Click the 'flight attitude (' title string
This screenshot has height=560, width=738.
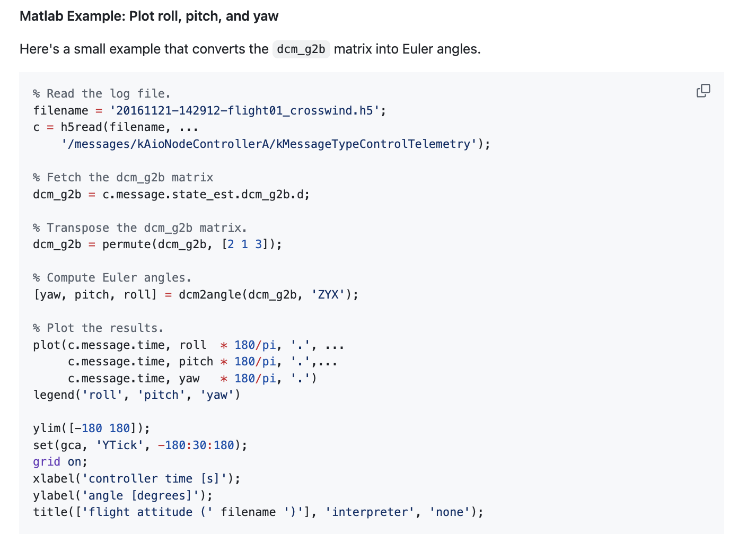[147, 512]
